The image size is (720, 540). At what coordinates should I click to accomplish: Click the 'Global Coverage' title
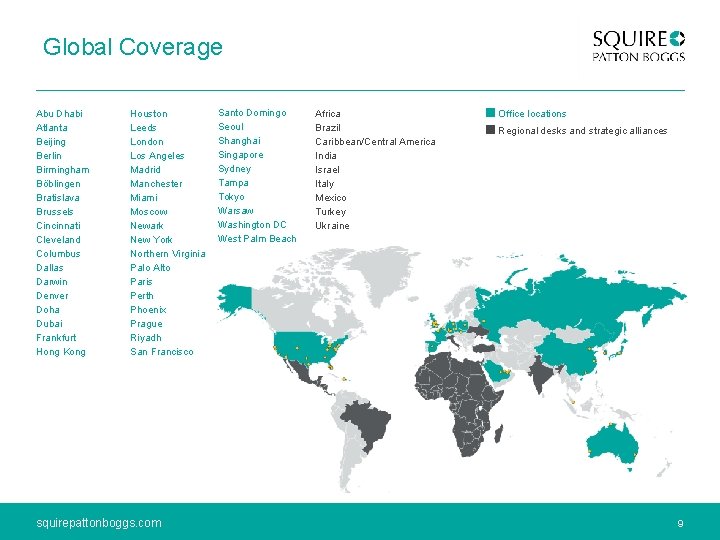click(133, 47)
